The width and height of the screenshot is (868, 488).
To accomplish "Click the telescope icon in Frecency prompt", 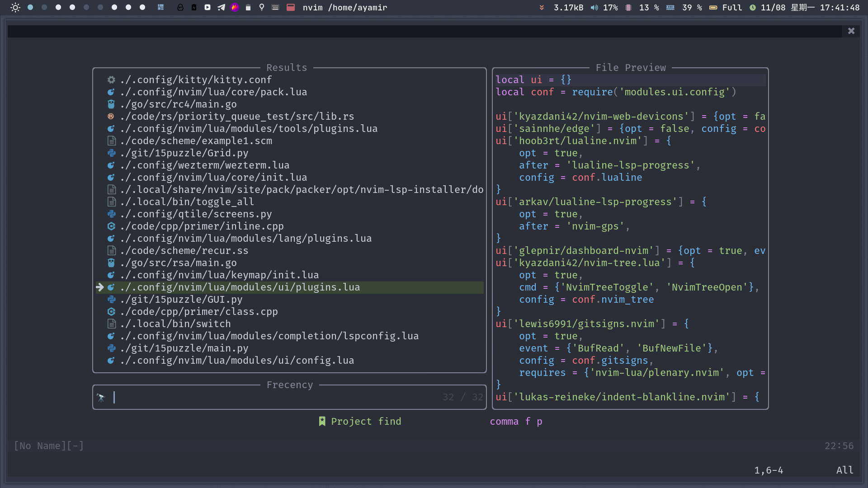I will pos(101,398).
